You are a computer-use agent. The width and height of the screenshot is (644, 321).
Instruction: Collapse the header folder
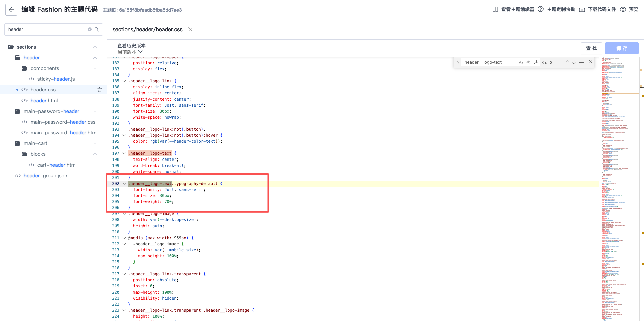tap(95, 58)
